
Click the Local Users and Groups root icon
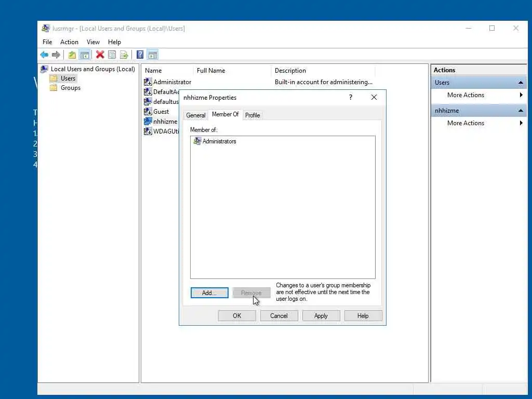[44, 69]
